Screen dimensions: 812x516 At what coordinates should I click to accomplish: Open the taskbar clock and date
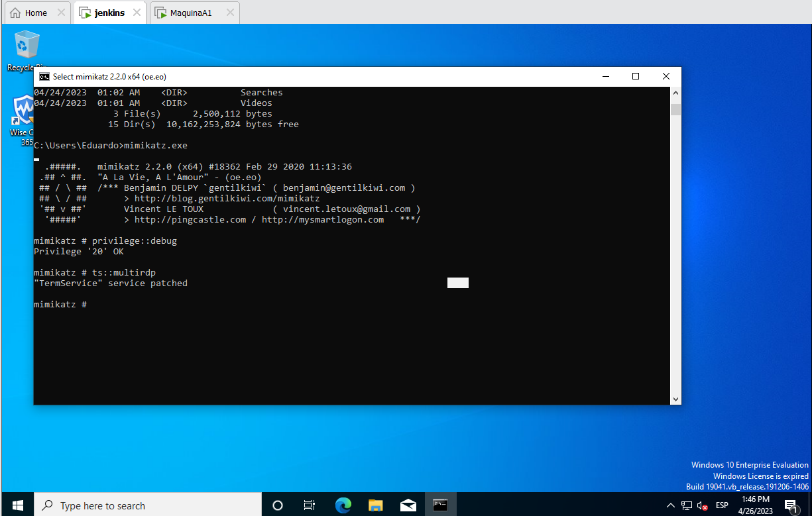tap(755, 505)
